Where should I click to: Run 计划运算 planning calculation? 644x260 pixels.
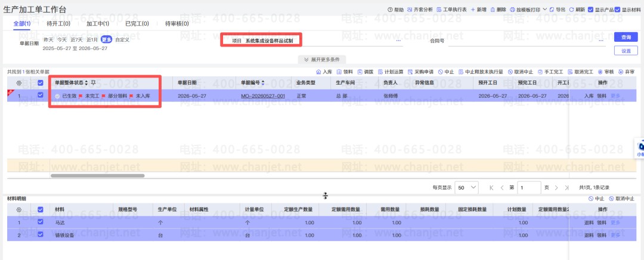[x=391, y=72]
